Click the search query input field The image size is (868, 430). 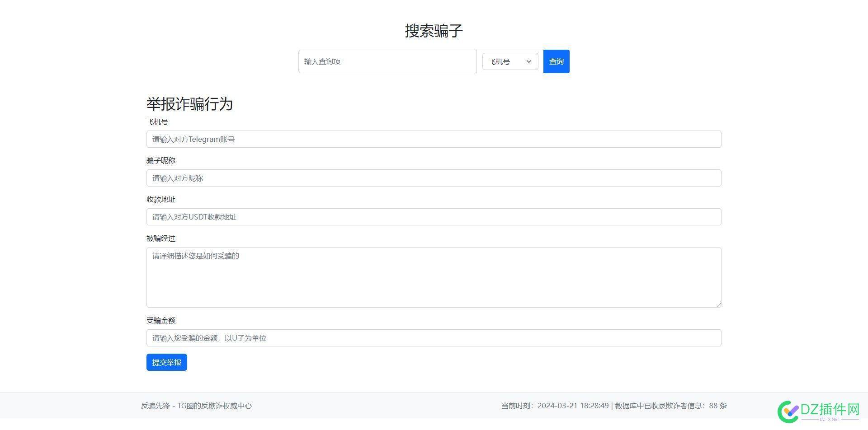click(x=387, y=61)
